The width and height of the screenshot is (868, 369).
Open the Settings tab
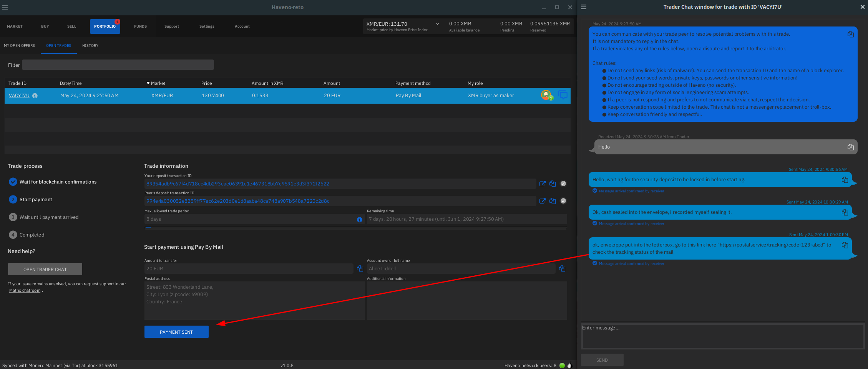pos(207,26)
